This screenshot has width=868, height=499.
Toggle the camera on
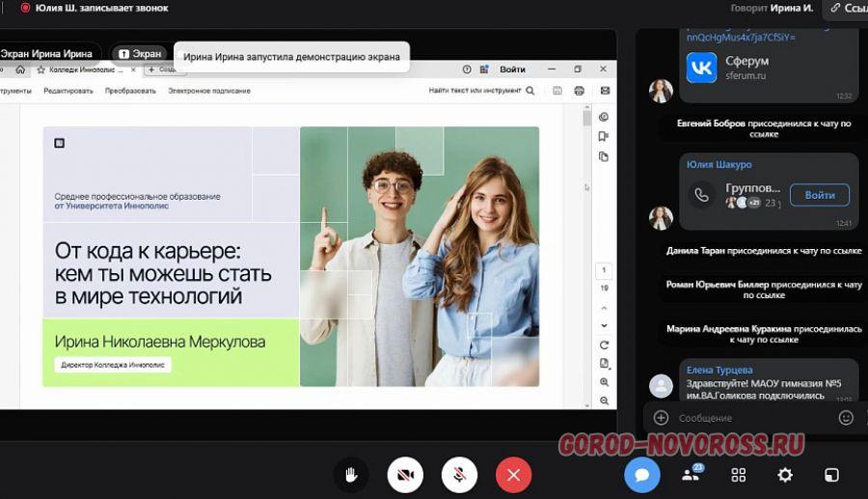tap(405, 475)
